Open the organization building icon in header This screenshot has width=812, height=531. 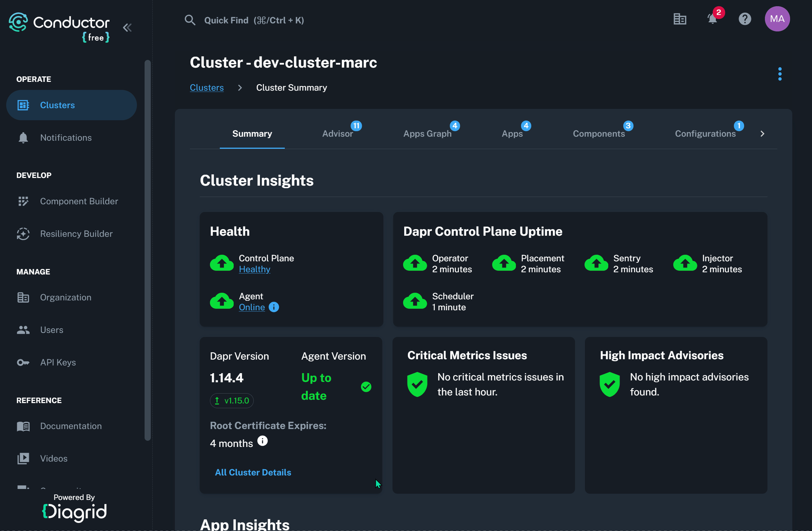coord(680,19)
